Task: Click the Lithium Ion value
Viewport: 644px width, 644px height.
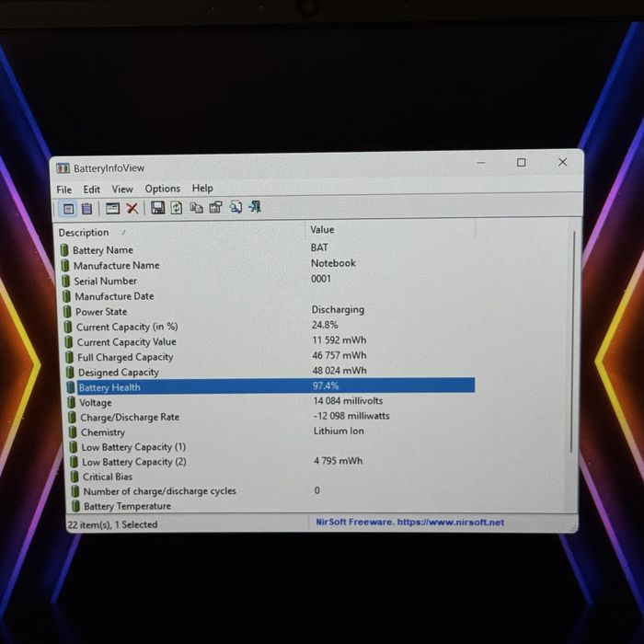Action: (339, 431)
